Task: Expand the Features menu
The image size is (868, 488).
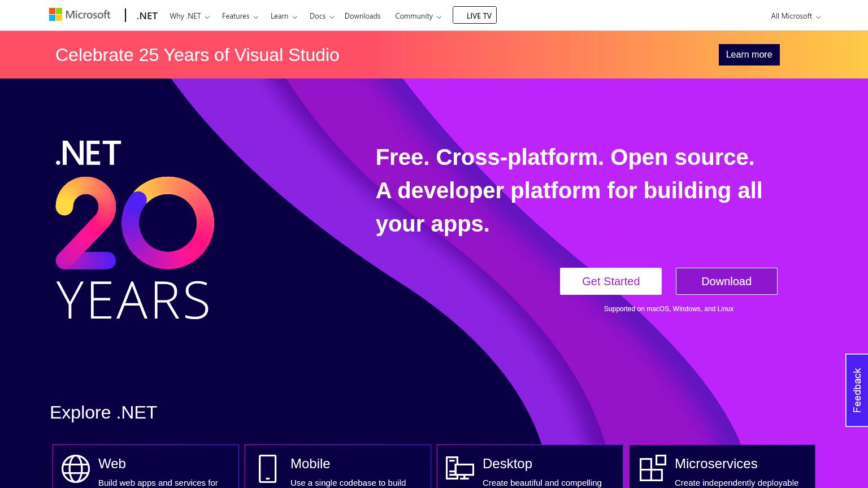Action: [240, 16]
